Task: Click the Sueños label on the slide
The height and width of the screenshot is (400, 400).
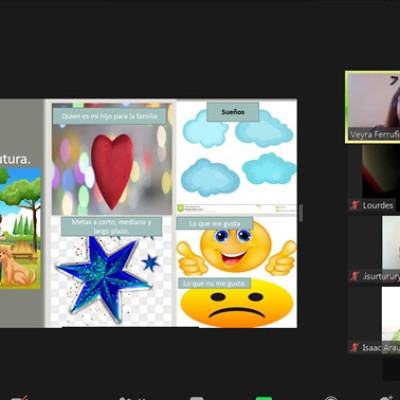Action: click(233, 112)
